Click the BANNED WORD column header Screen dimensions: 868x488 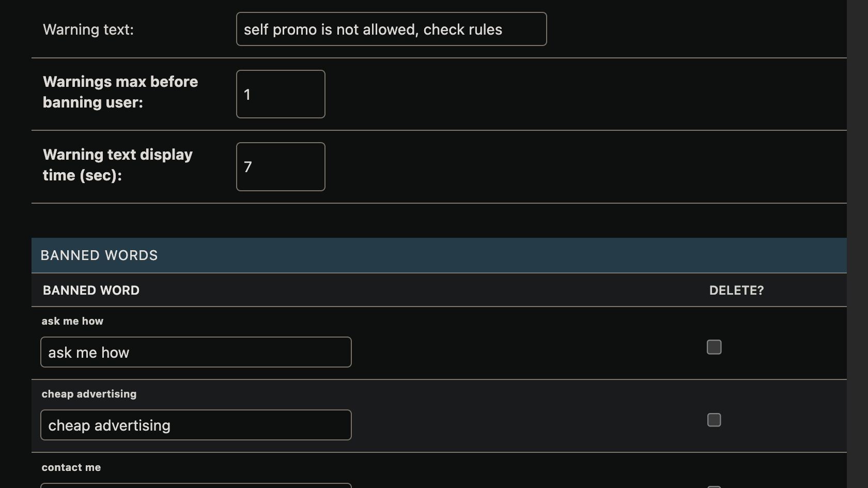coord(91,291)
